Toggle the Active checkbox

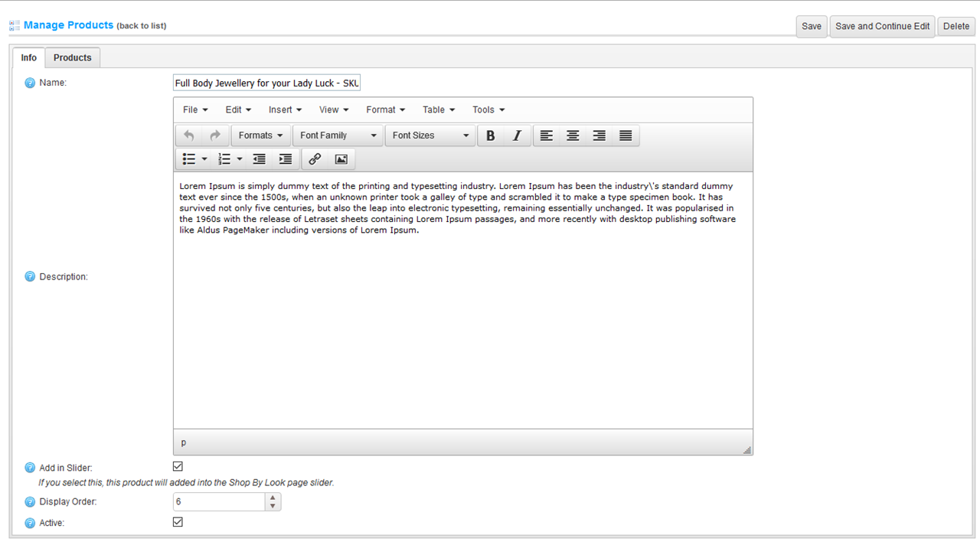click(178, 522)
